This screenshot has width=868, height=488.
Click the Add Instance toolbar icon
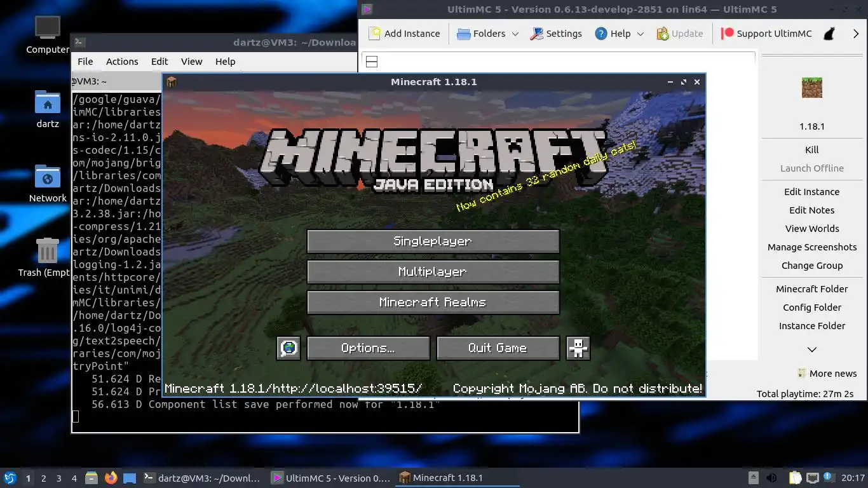(375, 34)
